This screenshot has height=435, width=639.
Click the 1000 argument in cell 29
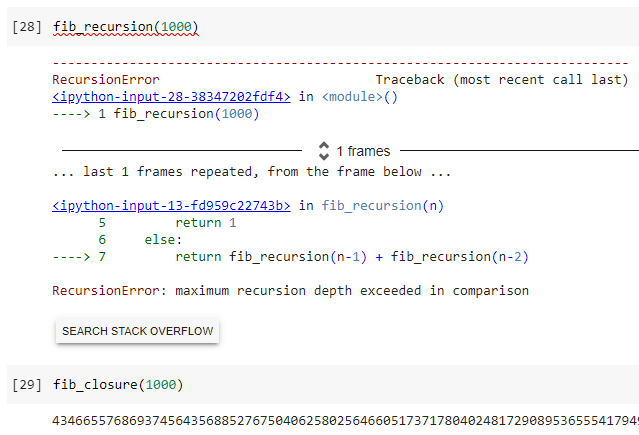pyautogui.click(x=161, y=385)
